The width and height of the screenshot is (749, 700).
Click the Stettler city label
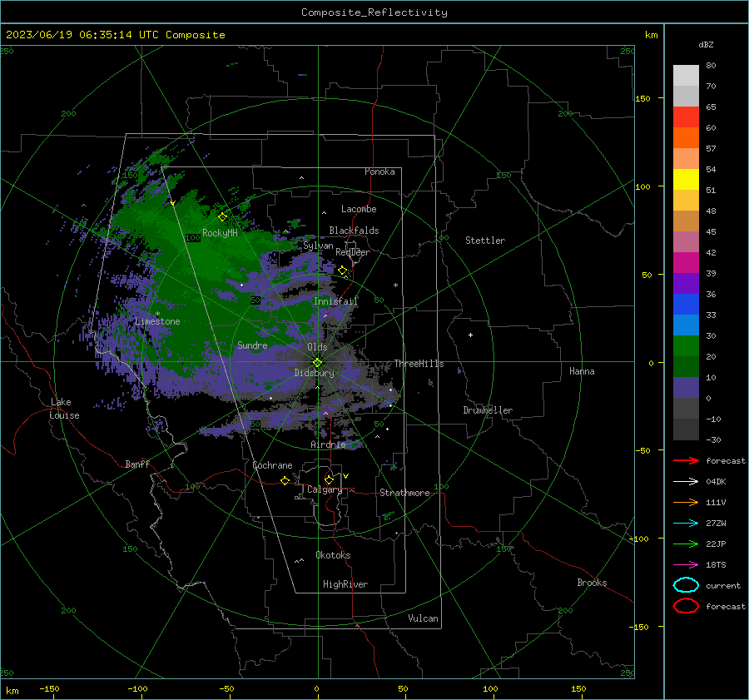tap(485, 241)
